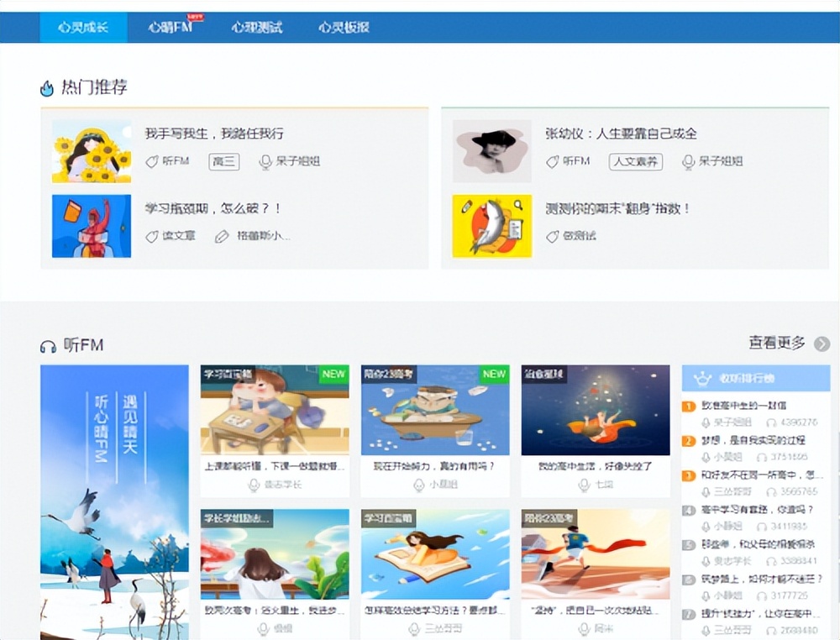Screen dimensions: 840x640
Task: Click the flame icon beside 热门推荐 heading
Action: (x=47, y=87)
